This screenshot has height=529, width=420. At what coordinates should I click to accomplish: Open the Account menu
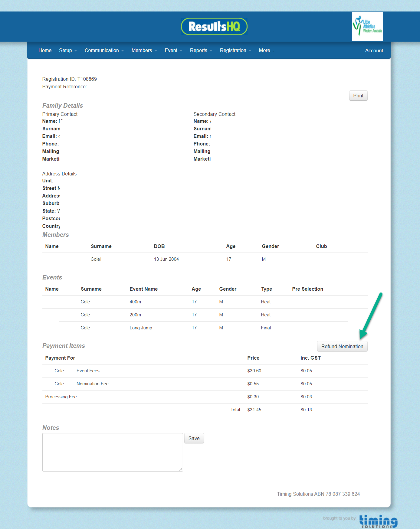[374, 51]
